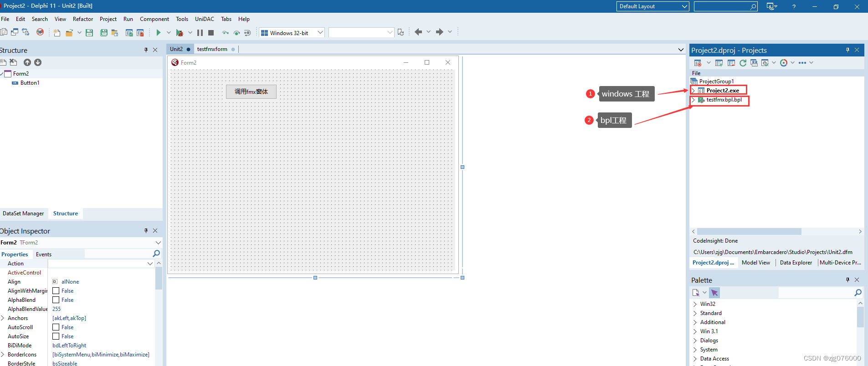868x366 pixels.
Task: Click the Open file folder icon
Action: coord(69,33)
